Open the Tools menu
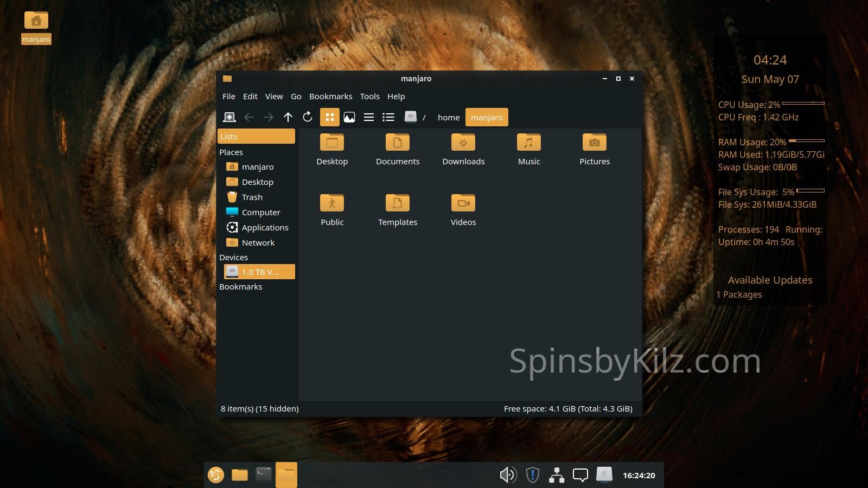The height and width of the screenshot is (488, 868). pyautogui.click(x=369, y=97)
